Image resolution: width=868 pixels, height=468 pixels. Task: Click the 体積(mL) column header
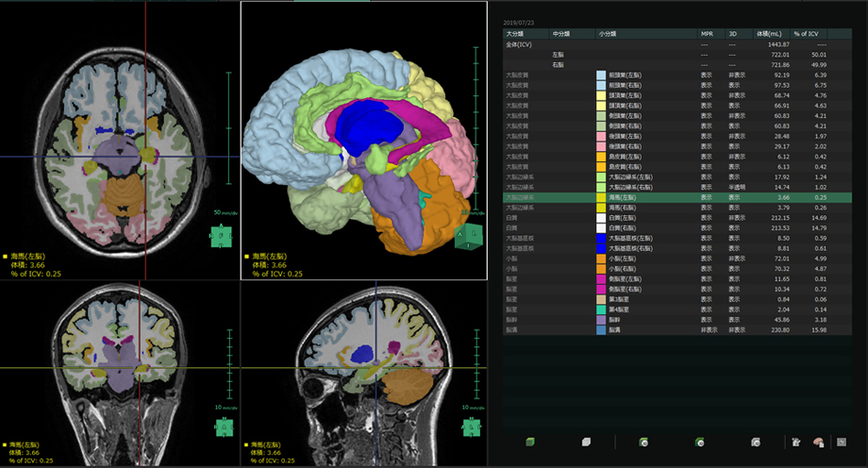(772, 34)
